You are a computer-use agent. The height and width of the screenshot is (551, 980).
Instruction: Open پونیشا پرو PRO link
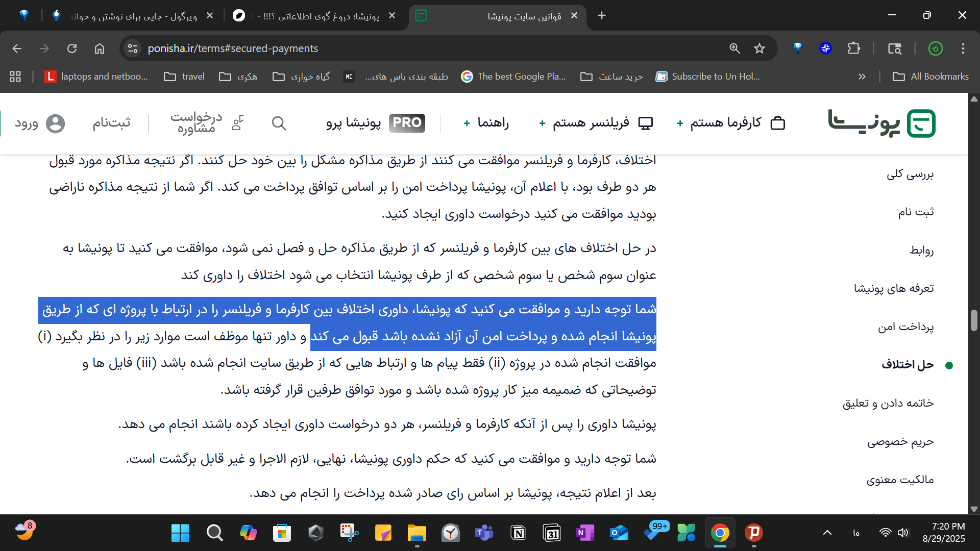[376, 123]
